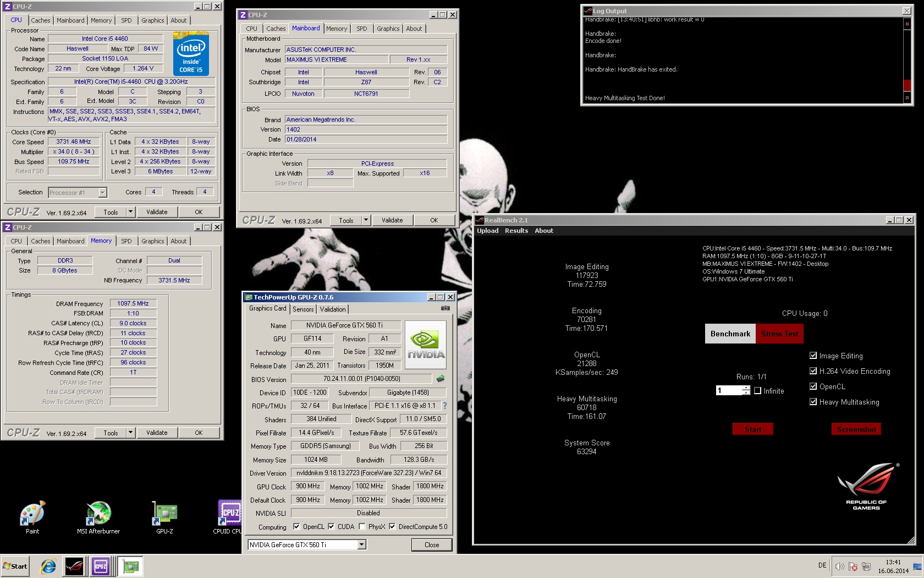This screenshot has height=578, width=924.
Task: Click language indicator DE in taskbar
Action: click(x=822, y=565)
